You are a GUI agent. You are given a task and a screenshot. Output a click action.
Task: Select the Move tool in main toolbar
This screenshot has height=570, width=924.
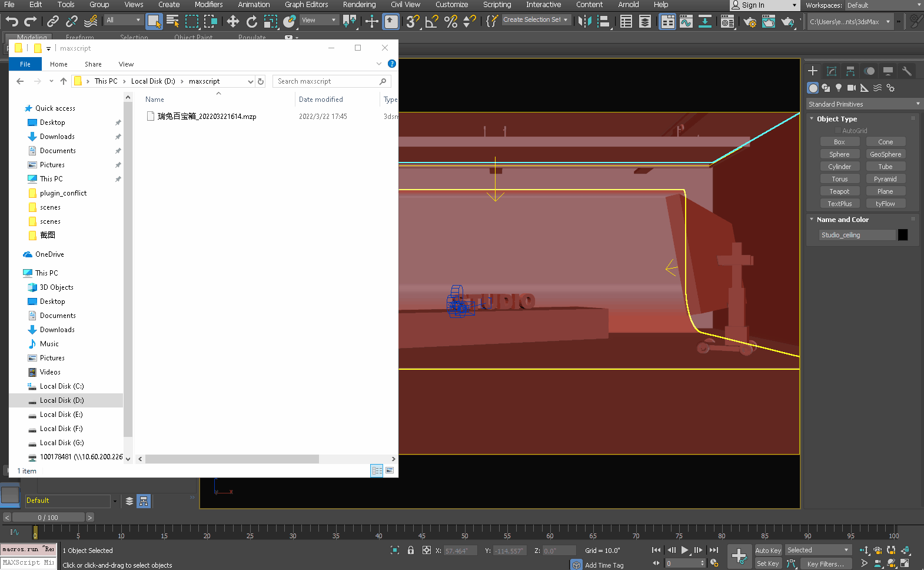(232, 22)
